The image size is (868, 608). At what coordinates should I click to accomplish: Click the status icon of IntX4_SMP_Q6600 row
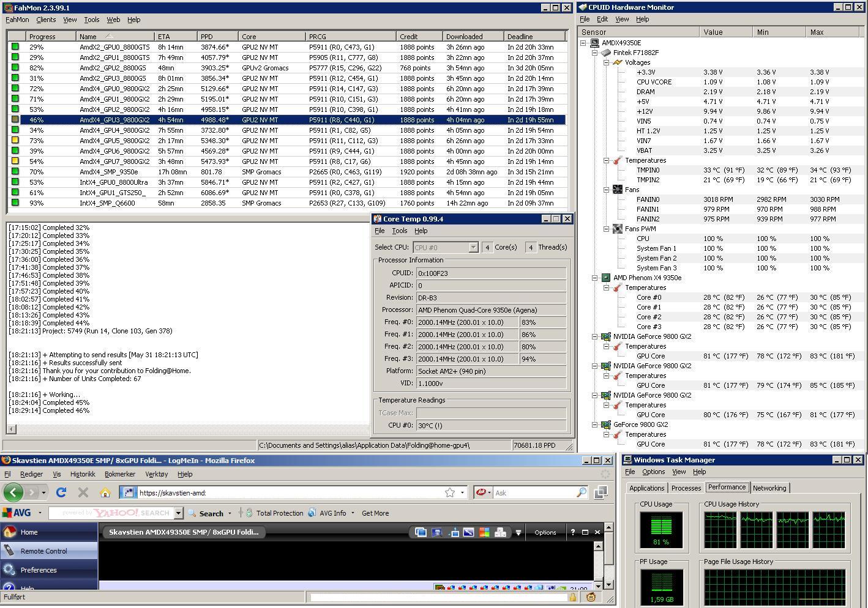15,203
